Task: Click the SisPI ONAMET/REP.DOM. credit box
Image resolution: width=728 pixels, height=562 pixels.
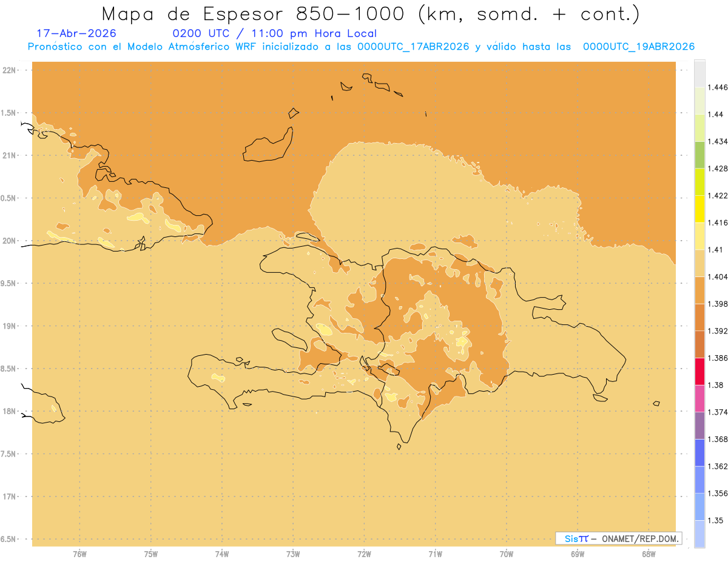Action: click(x=618, y=538)
